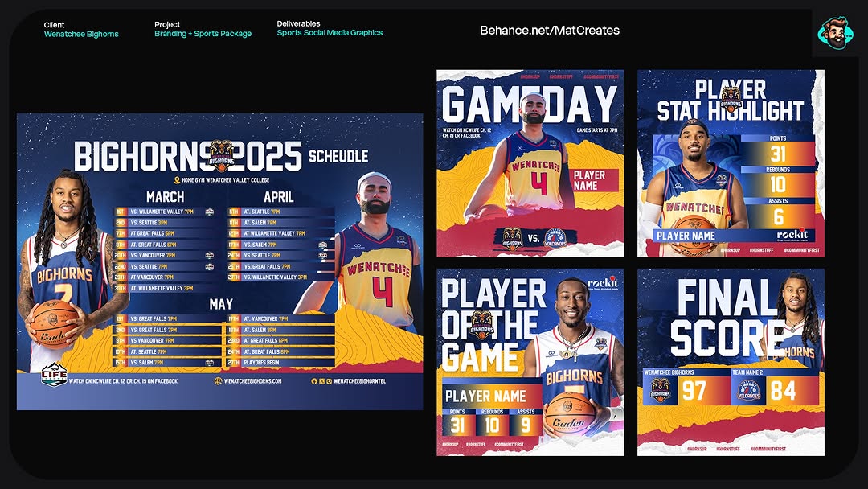Open the Gameday graphic
This screenshot has width=868, height=489.
[530, 163]
